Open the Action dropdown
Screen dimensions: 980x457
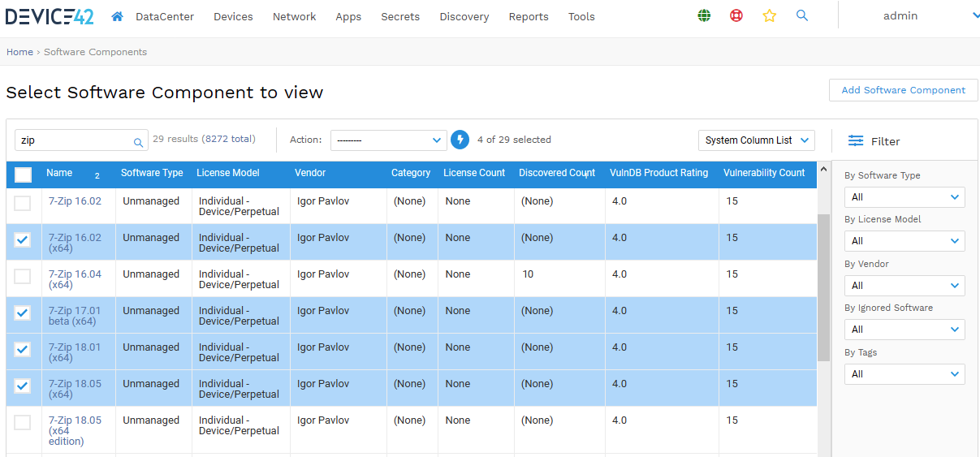click(388, 140)
